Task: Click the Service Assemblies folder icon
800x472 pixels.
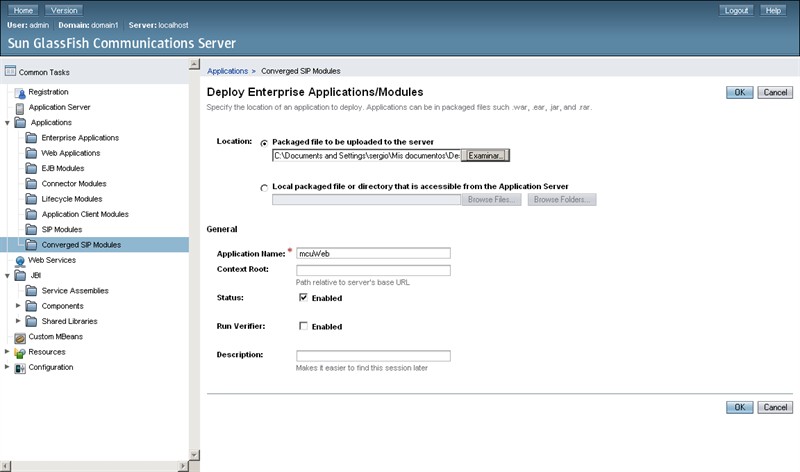Action: 31,291
